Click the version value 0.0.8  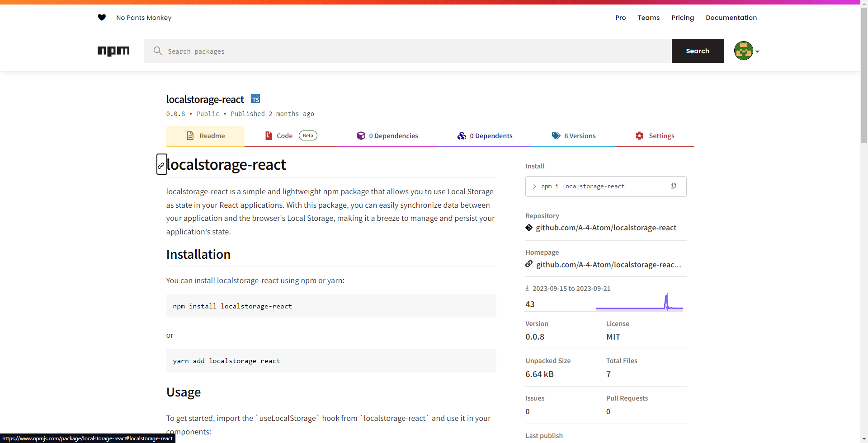[x=535, y=337]
